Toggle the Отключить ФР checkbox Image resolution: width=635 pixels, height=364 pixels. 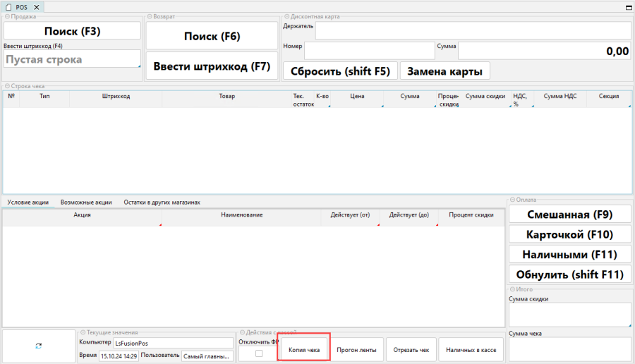pos(259,353)
